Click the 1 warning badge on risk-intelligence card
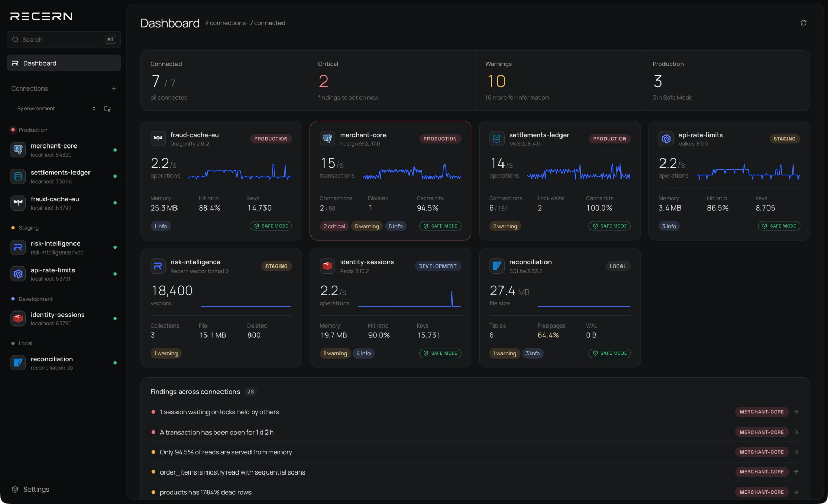This screenshot has width=828, height=504. [x=166, y=353]
